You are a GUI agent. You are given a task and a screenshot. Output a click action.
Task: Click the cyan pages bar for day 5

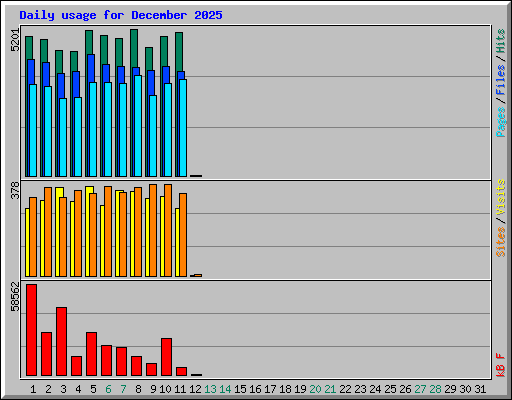(93, 129)
